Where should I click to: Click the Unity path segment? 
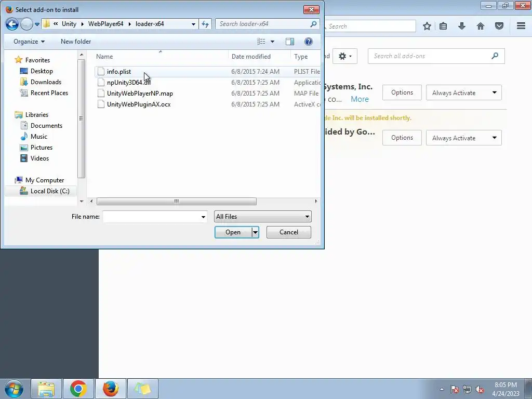[x=69, y=24]
